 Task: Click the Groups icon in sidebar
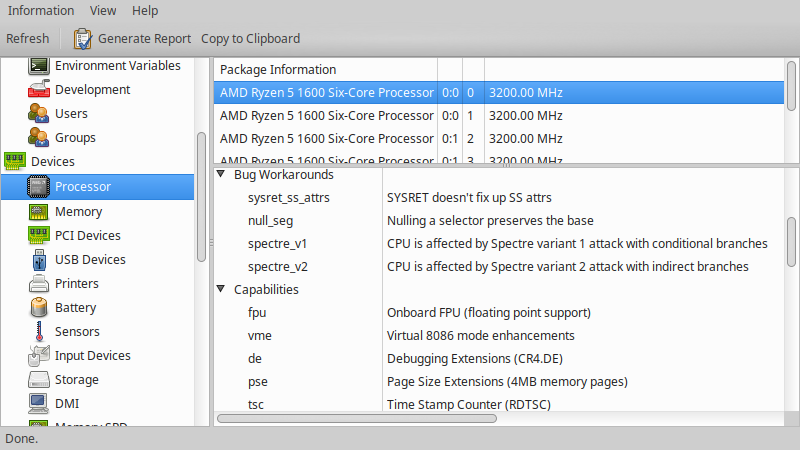point(39,137)
